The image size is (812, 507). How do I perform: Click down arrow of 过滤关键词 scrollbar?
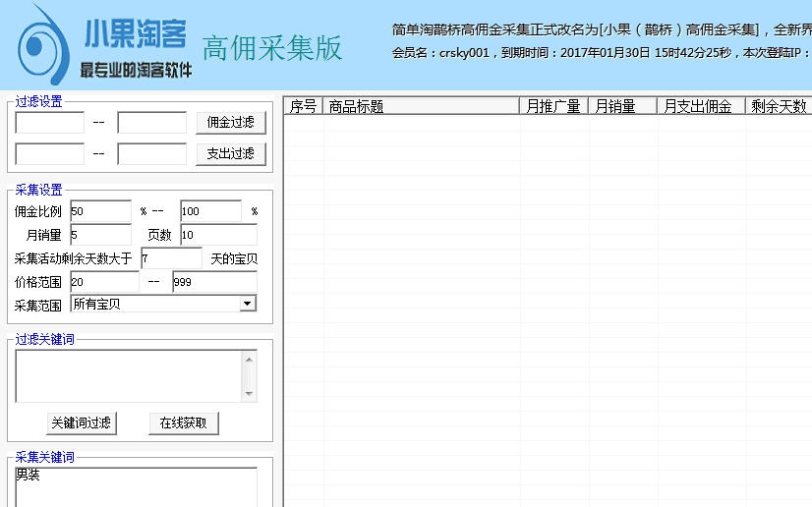point(249,394)
